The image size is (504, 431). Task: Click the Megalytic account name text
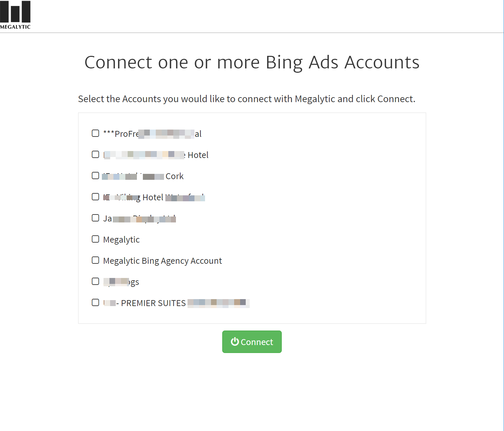(x=121, y=240)
